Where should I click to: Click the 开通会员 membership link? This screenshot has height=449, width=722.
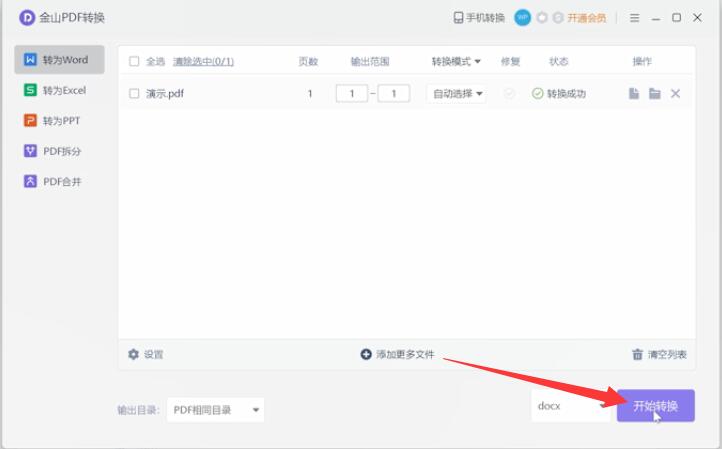pos(586,18)
